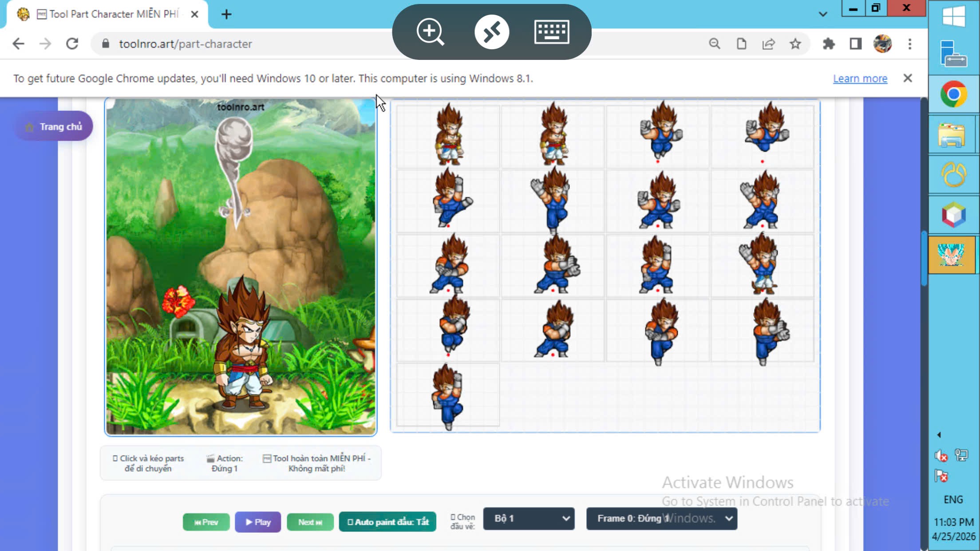
Task: Click the remote desktop connection icon in overlay
Action: (x=492, y=32)
